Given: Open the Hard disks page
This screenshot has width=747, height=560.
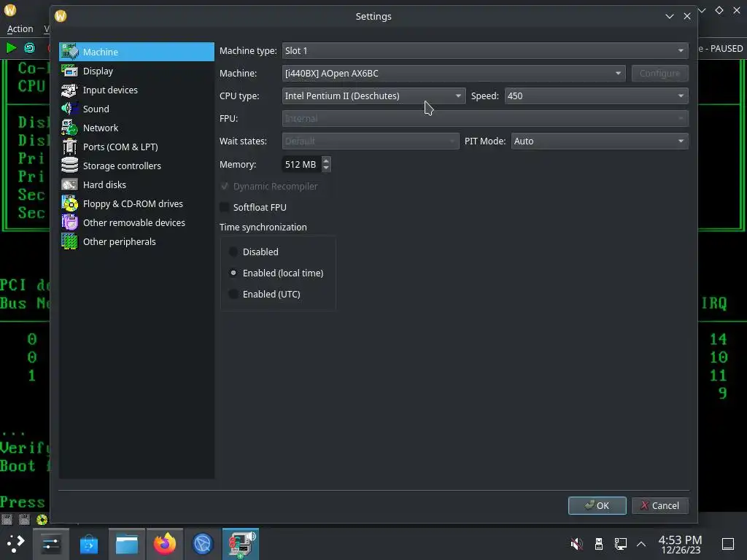Looking at the screenshot, I should pos(136,184).
